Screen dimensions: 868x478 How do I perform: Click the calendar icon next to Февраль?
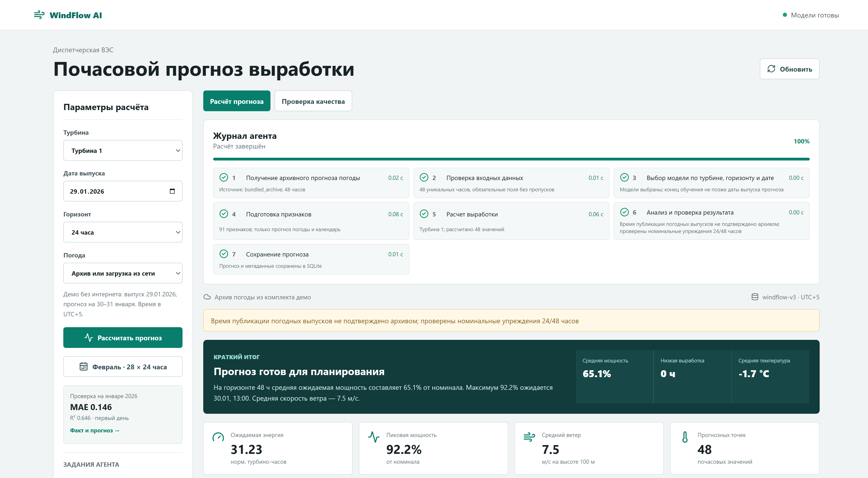point(84,366)
